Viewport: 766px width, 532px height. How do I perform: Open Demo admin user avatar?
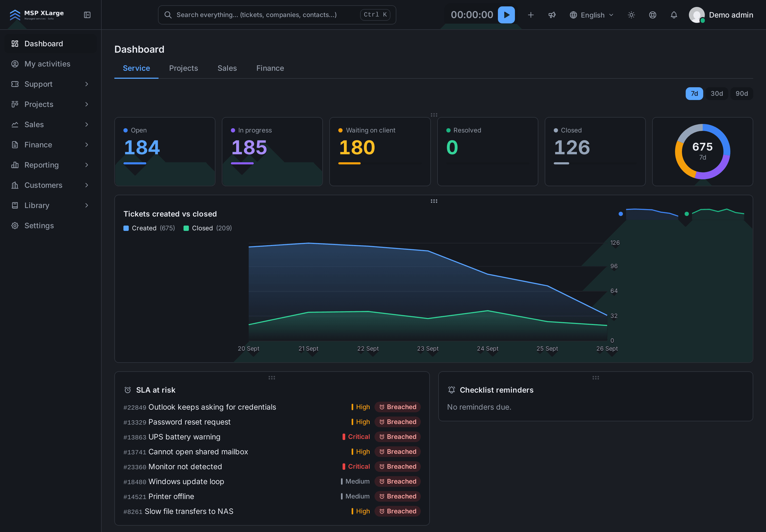coord(696,15)
